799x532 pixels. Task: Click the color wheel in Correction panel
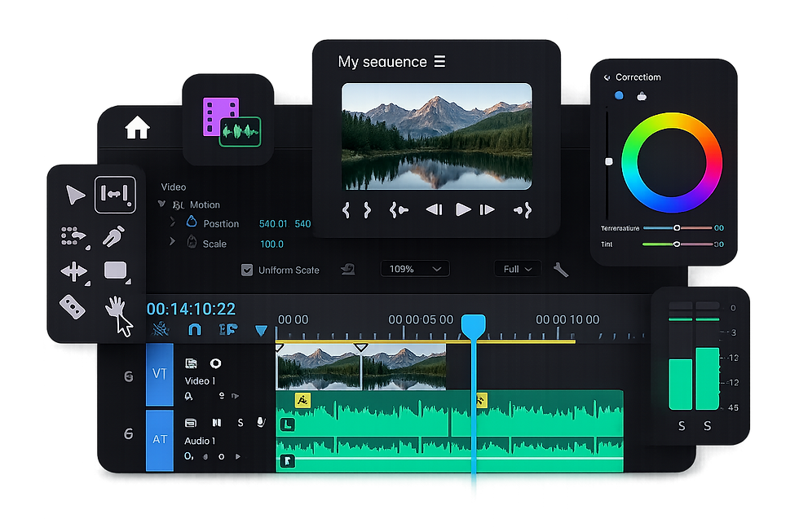[672, 162]
